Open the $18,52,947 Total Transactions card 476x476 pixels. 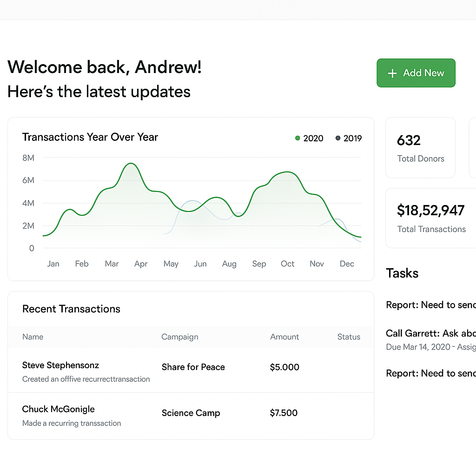tap(431, 218)
